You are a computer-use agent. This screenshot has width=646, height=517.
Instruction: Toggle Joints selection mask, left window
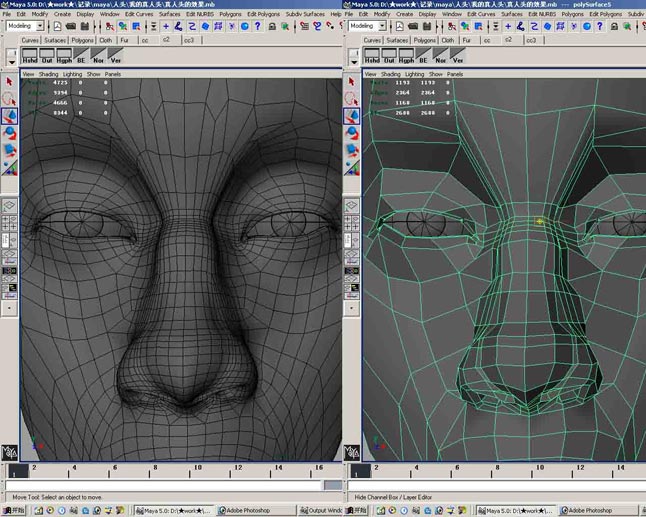pyautogui.click(x=178, y=26)
